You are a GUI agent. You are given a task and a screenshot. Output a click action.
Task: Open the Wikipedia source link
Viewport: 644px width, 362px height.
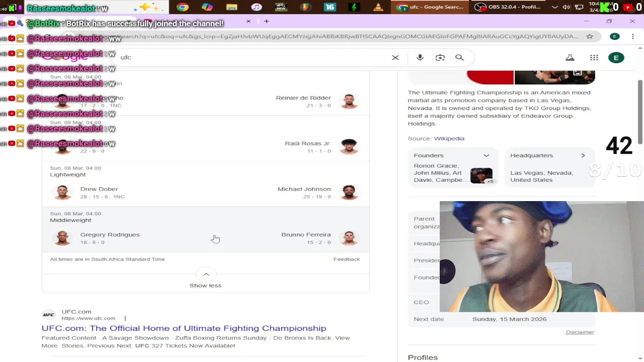tap(449, 138)
